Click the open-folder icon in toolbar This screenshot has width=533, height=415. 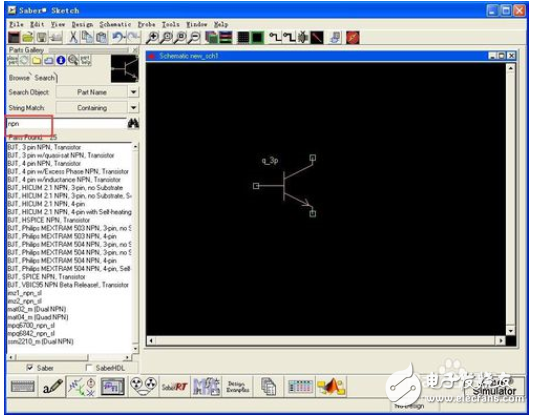point(29,37)
